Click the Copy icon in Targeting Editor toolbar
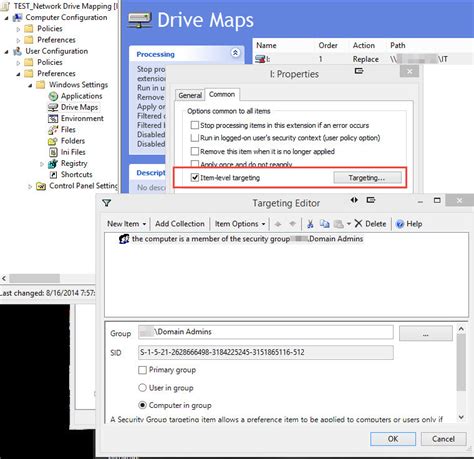Screen dimensions: 474x459 tap(324, 224)
